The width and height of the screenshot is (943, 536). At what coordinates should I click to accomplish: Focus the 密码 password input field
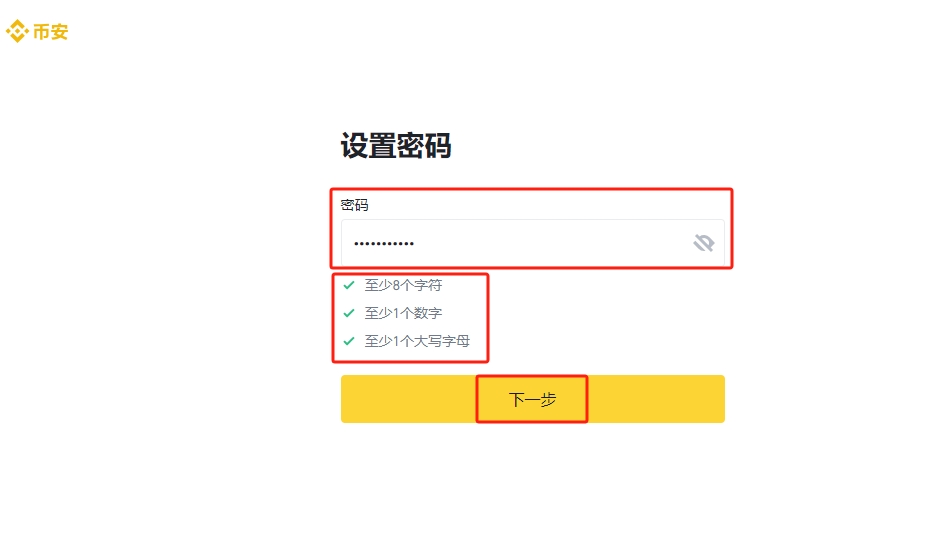point(532,243)
